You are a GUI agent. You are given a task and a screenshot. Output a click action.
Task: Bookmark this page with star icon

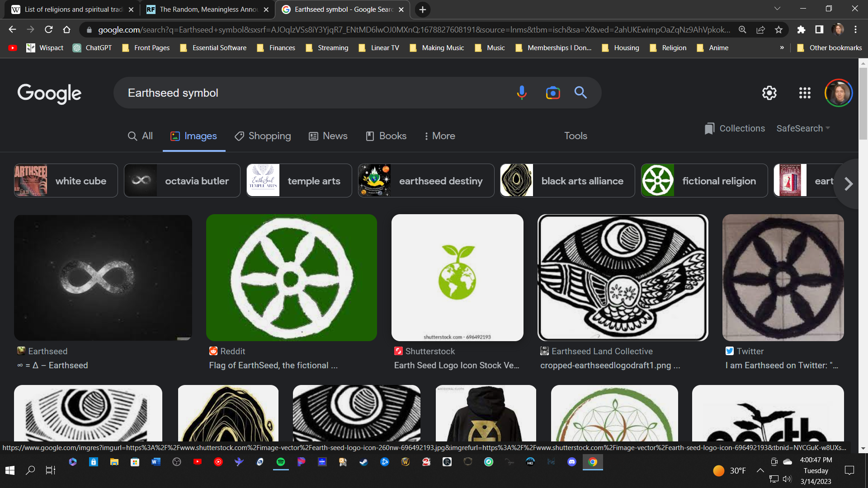pos(778,29)
